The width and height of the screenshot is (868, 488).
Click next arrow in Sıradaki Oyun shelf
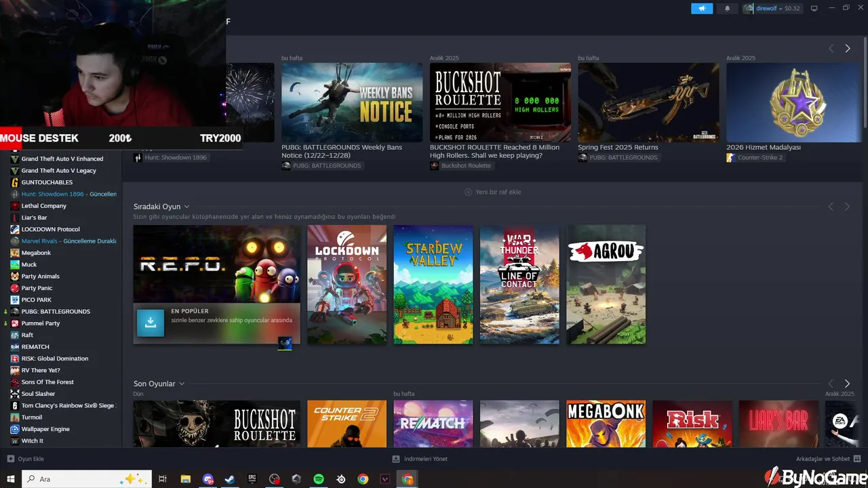[847, 206]
